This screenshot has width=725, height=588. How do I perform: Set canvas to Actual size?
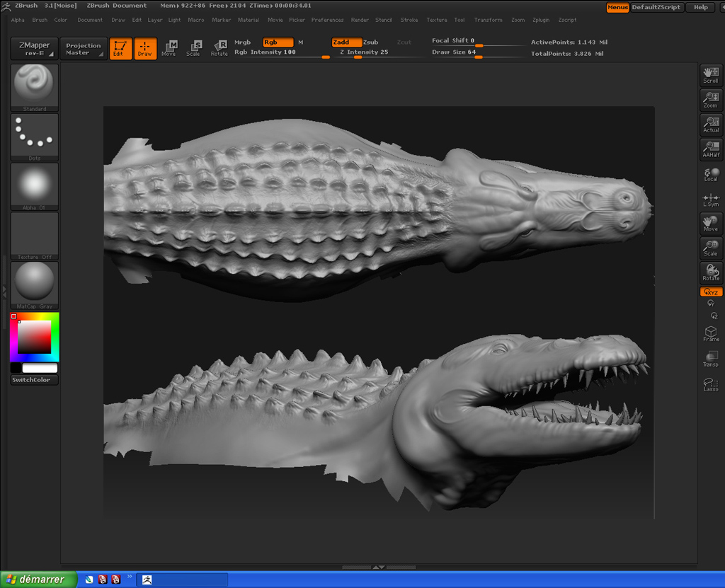pyautogui.click(x=711, y=125)
